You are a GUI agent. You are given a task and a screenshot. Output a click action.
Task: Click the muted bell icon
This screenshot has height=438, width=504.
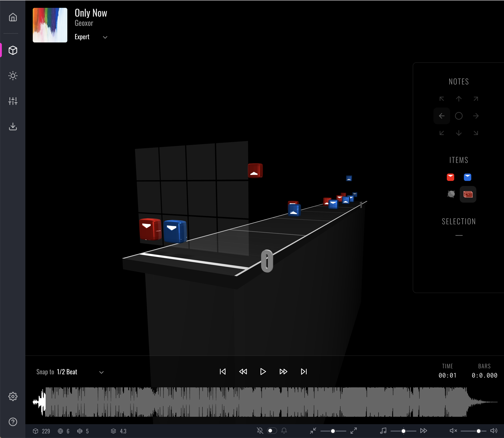[x=260, y=431]
